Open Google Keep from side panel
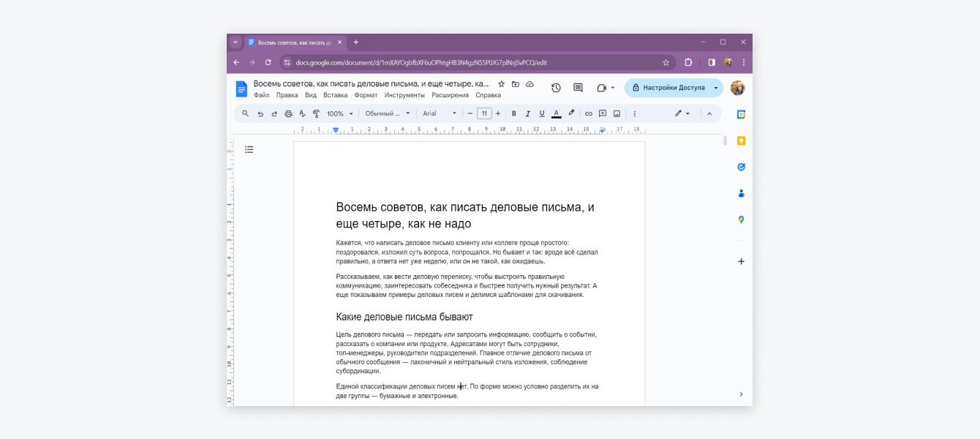The width and height of the screenshot is (980, 439). [x=741, y=141]
